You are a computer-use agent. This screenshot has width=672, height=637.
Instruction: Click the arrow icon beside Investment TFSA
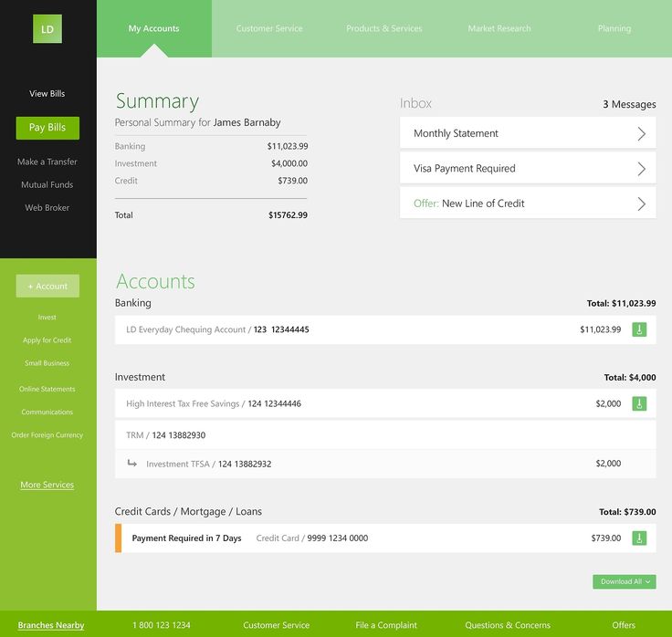tap(132, 463)
